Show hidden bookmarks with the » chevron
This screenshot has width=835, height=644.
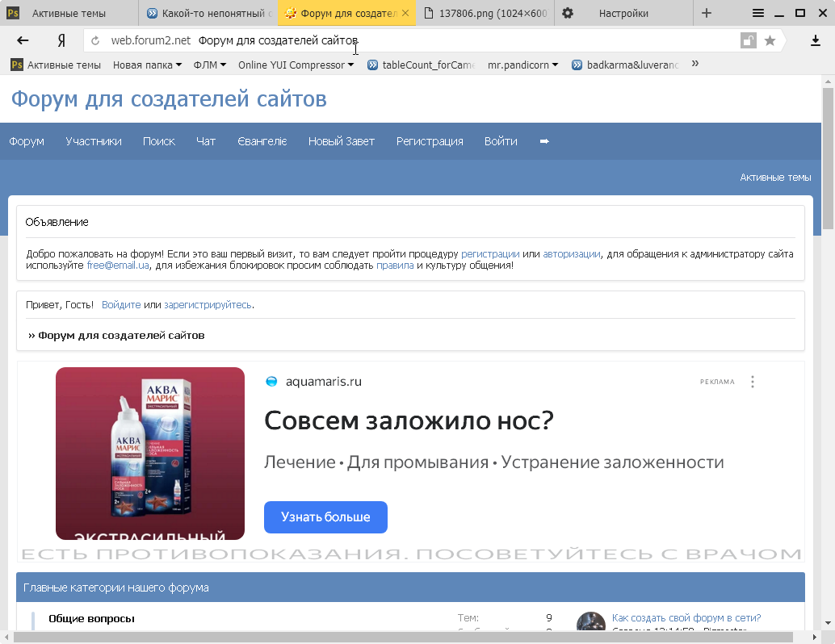pos(695,64)
